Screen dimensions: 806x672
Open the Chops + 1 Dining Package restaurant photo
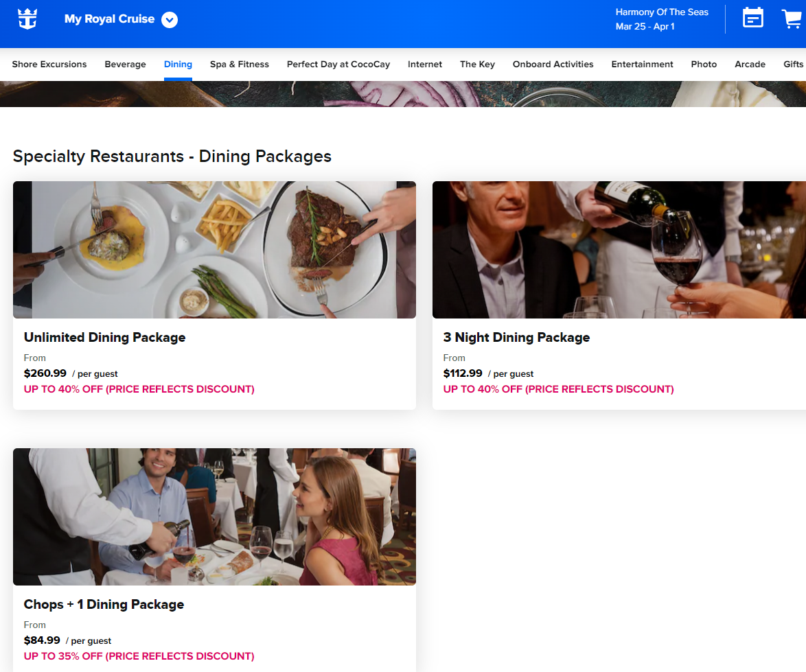214,517
